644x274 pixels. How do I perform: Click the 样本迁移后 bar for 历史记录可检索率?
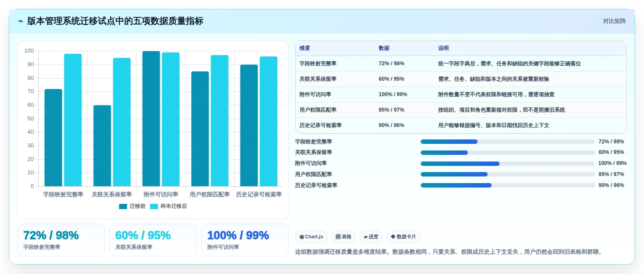point(268,121)
